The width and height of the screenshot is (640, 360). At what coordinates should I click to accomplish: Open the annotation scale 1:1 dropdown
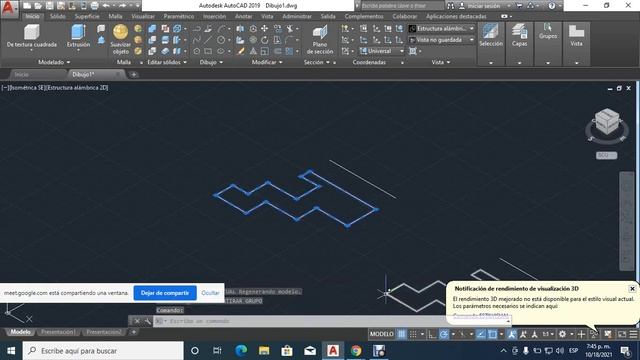[548, 334]
